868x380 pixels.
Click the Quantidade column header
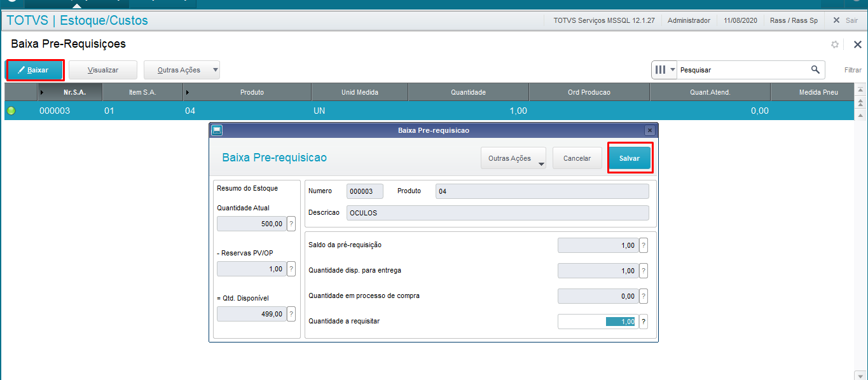click(x=468, y=92)
